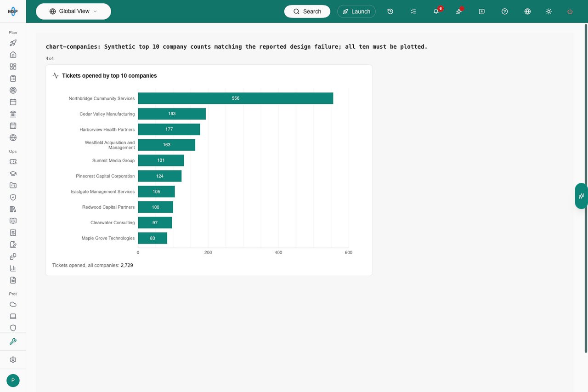Screen dimensions: 588x392
Task: Open the help question mark icon
Action: tap(505, 11)
